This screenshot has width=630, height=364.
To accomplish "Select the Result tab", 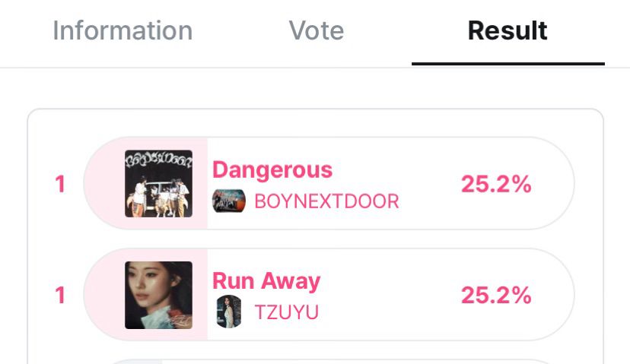I will (508, 30).
